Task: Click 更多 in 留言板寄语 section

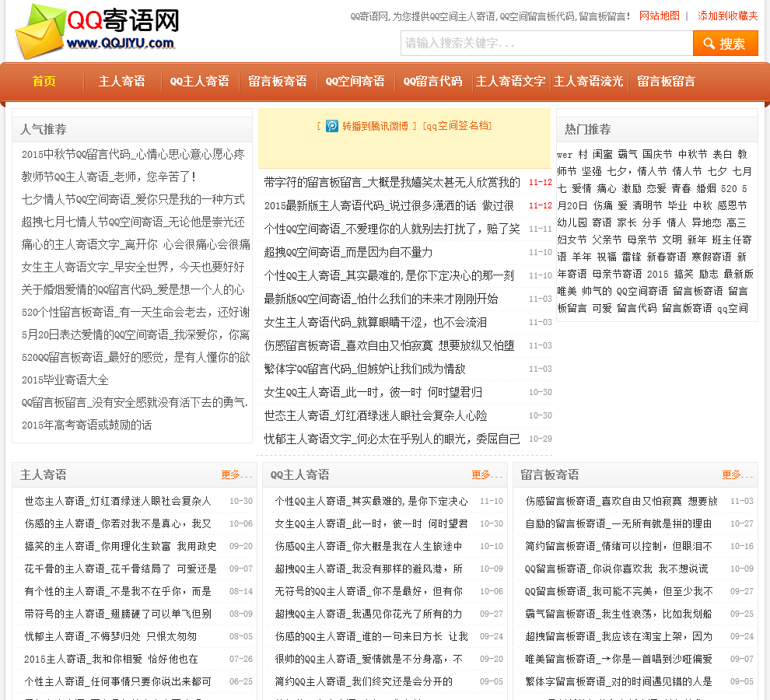Action: pos(737,474)
